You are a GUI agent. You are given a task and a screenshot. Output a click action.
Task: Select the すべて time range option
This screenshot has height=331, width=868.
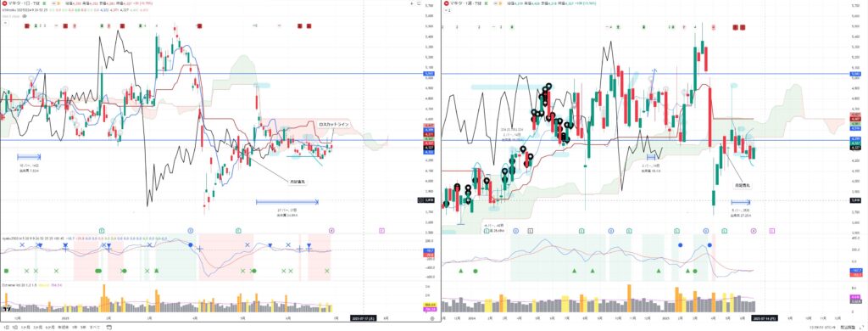[95, 327]
